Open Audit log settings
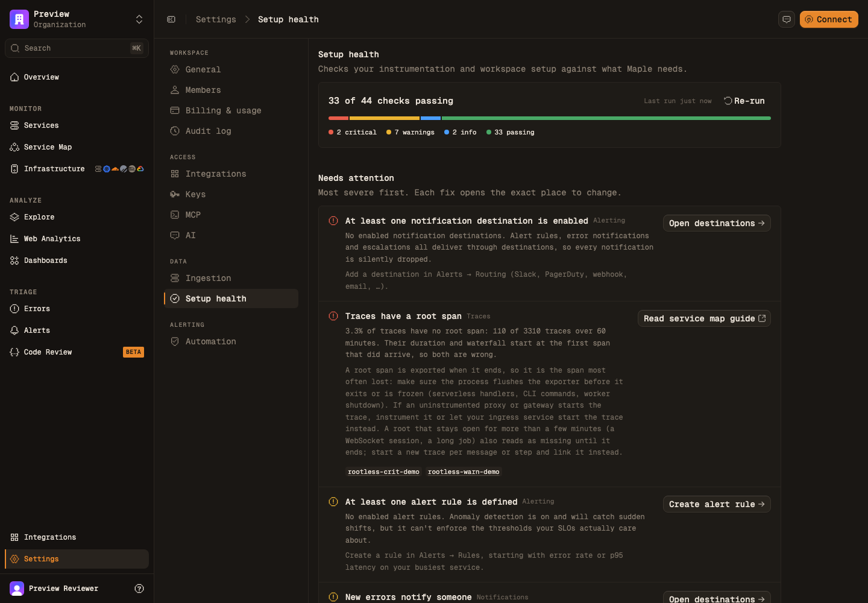The height and width of the screenshot is (603, 868). click(231, 131)
